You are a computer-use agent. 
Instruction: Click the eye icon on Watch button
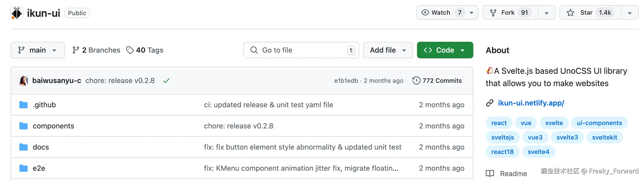point(425,13)
